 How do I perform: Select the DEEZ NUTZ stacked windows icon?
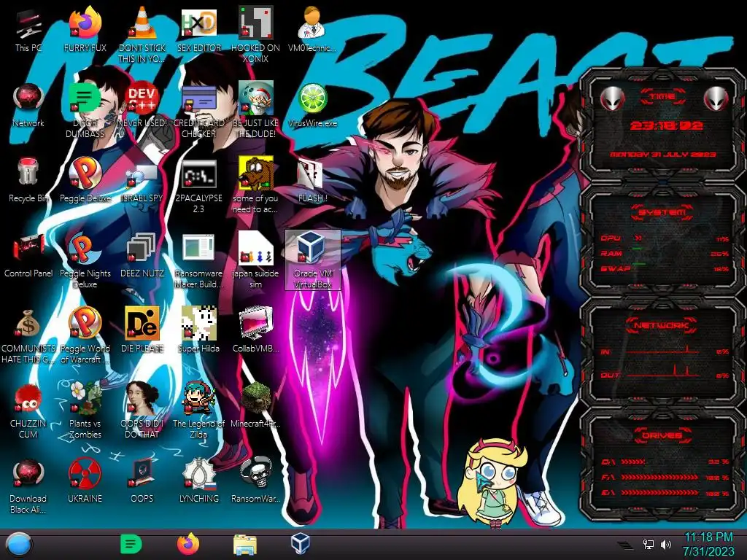(142, 256)
